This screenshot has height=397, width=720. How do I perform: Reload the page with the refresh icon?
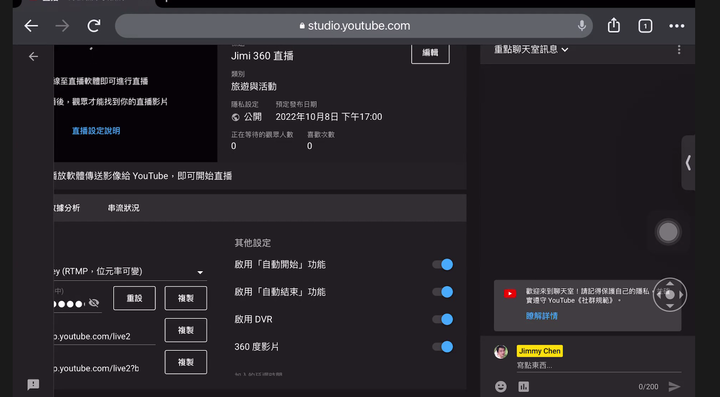pos(94,26)
